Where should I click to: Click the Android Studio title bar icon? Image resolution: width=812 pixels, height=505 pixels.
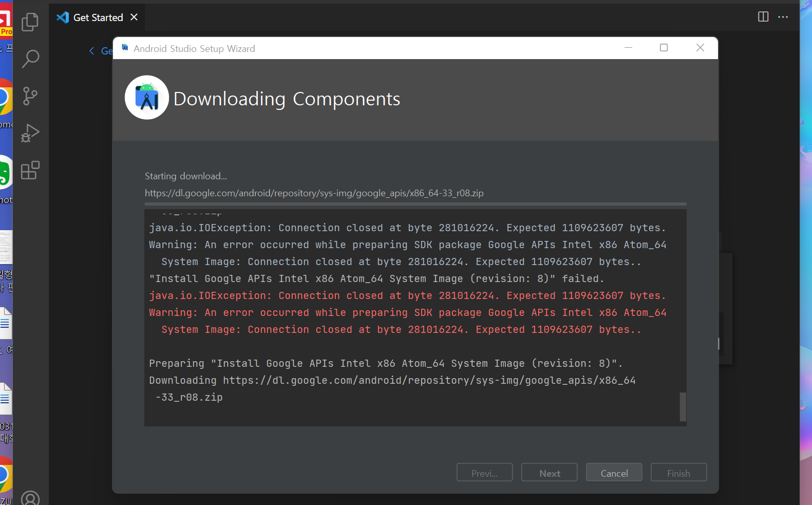point(125,48)
